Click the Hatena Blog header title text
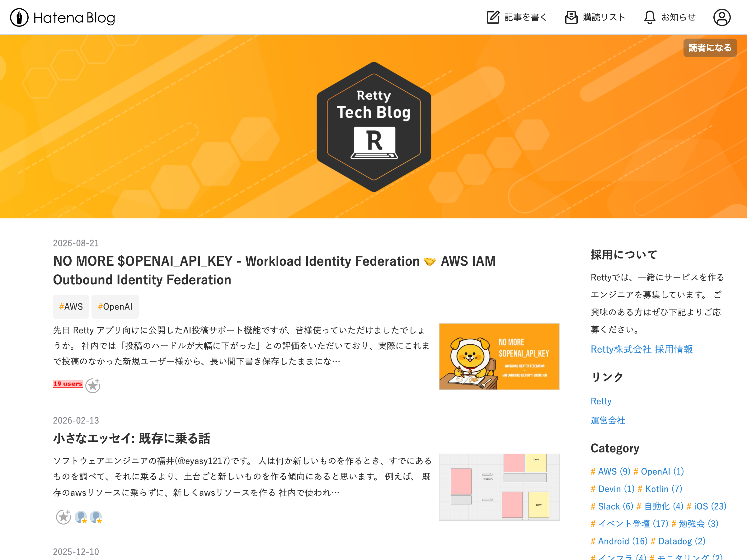 (x=74, y=18)
